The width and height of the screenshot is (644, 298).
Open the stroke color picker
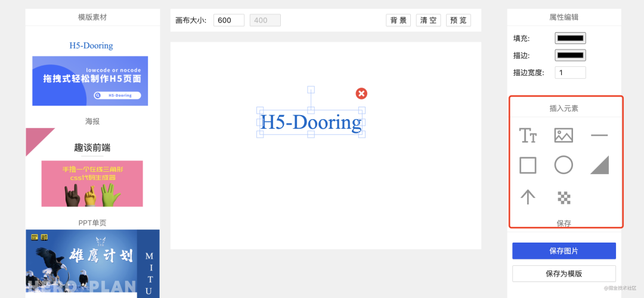(570, 55)
